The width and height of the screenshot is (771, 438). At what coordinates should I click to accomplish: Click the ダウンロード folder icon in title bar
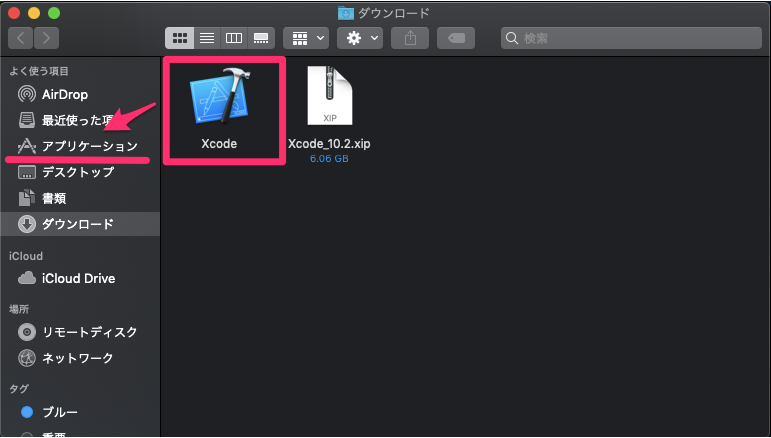pos(346,13)
